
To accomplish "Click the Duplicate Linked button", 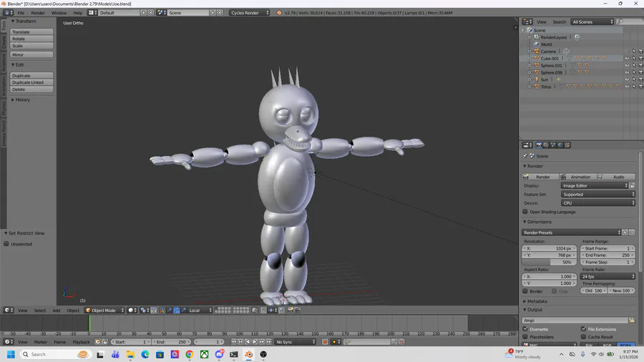I will pos(29,82).
